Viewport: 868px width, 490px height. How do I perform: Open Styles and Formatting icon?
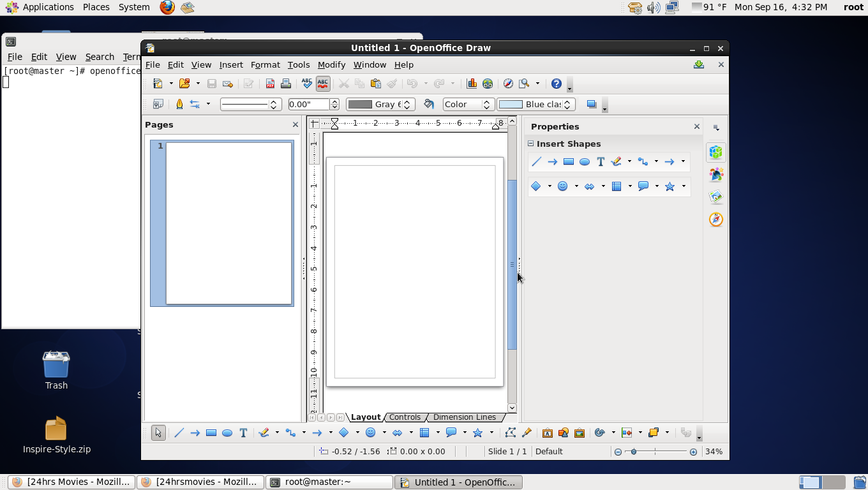point(158,104)
